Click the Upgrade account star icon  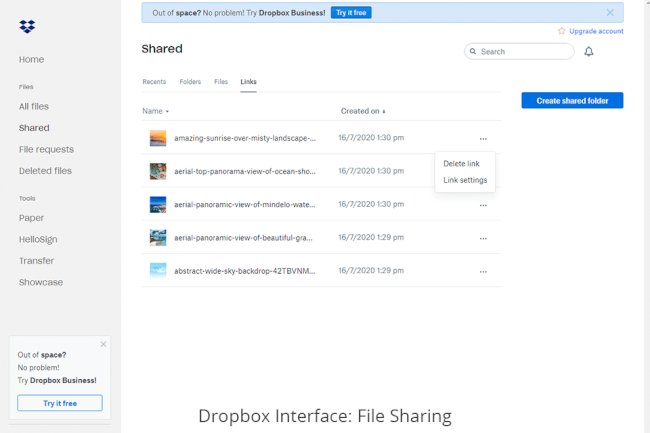click(562, 31)
